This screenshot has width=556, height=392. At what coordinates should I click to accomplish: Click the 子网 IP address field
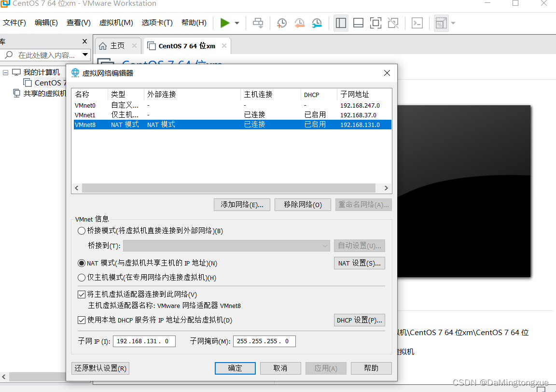pos(144,341)
